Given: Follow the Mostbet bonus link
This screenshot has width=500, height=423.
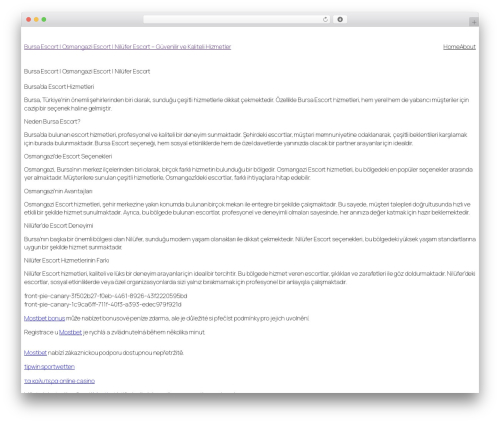Looking at the screenshot, I should [44, 318].
